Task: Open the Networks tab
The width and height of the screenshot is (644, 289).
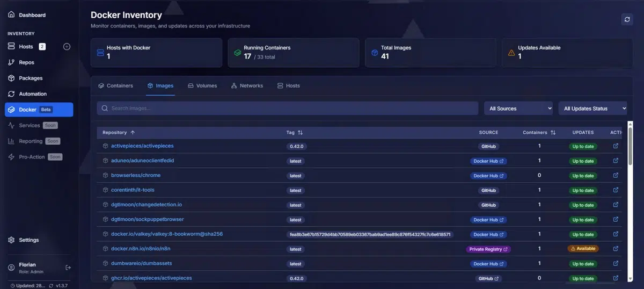Action: (247, 86)
